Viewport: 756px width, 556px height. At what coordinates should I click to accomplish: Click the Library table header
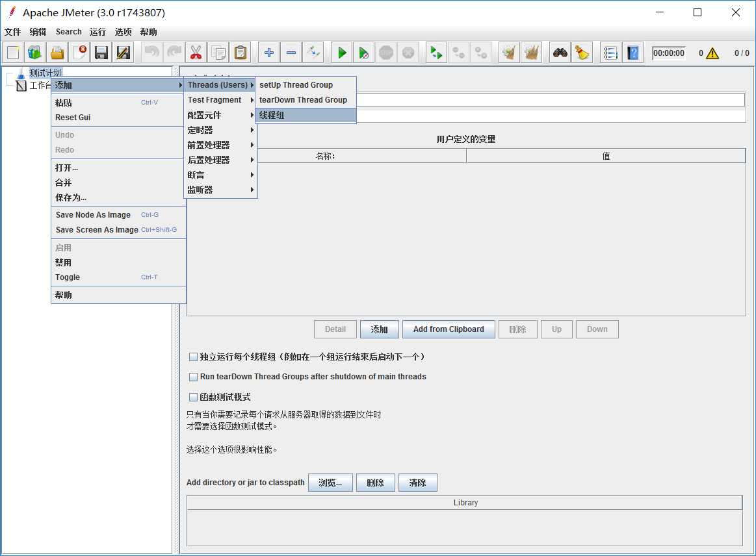465,503
